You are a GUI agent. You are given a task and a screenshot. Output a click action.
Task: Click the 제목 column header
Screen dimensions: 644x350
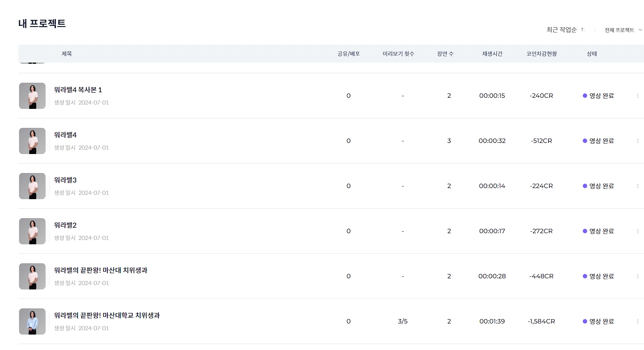67,54
